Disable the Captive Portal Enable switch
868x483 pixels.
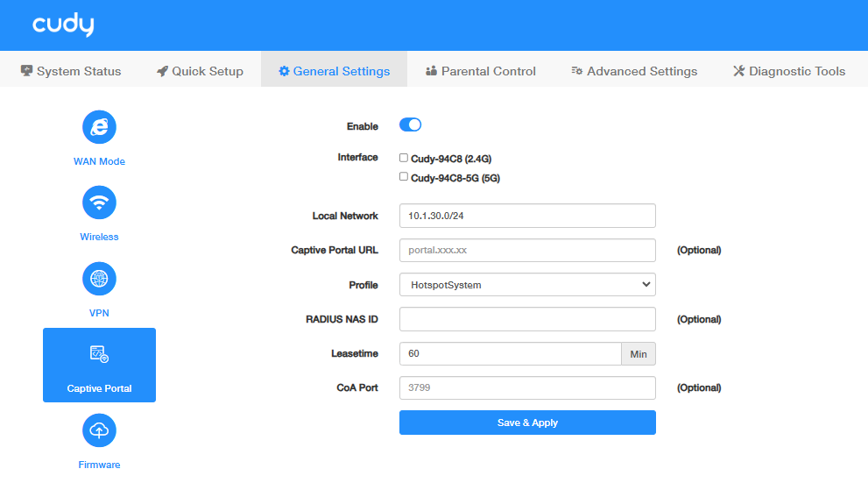point(410,125)
